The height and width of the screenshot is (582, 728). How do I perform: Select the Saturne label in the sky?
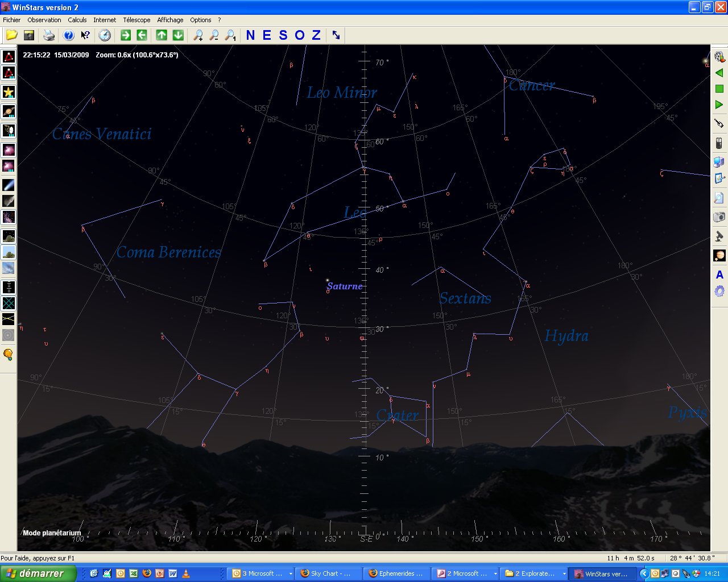pyautogui.click(x=345, y=286)
